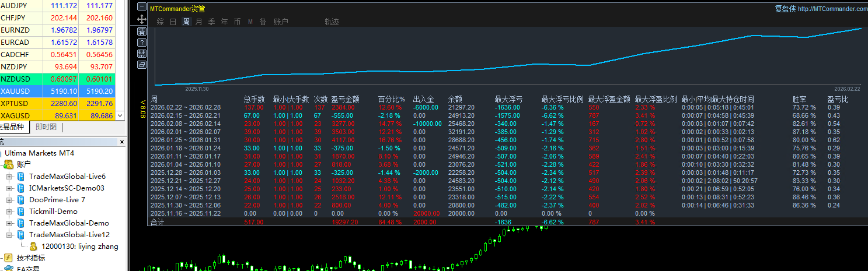Select the CADCHF symbol row
868x271 pixels.
[x=58, y=54]
